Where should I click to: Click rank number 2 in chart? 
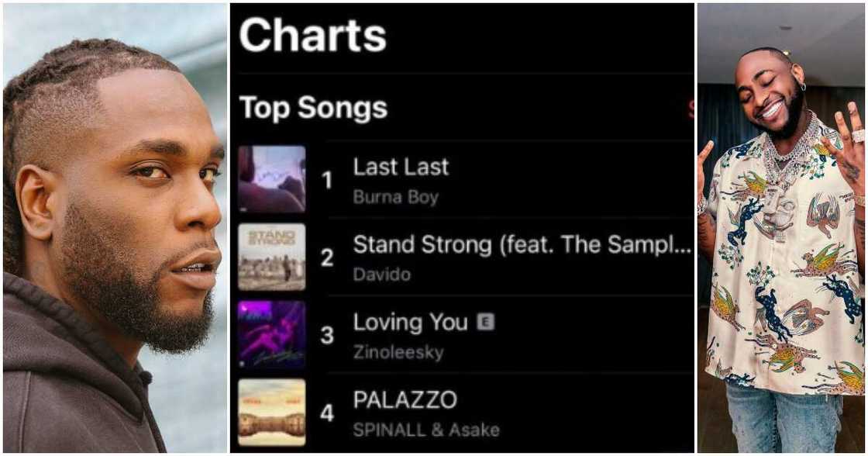point(327,258)
